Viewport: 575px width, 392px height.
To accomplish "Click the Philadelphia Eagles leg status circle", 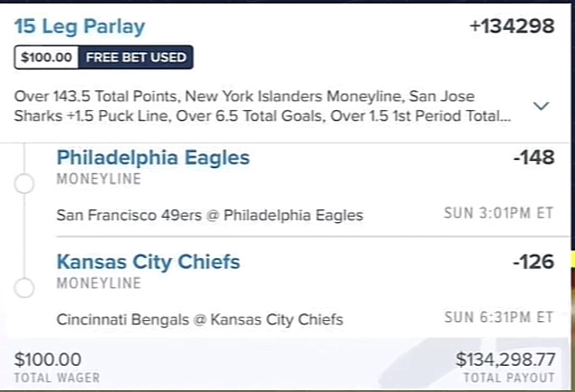I will (x=25, y=184).
